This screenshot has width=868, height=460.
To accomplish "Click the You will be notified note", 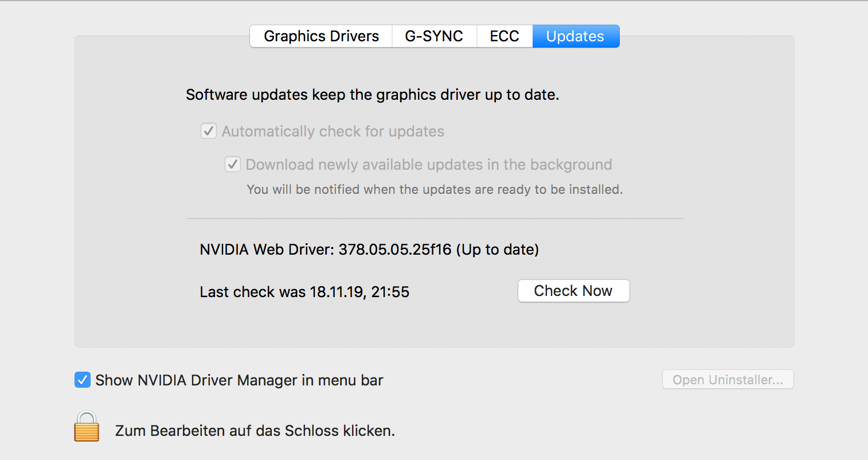I will pyautogui.click(x=434, y=189).
